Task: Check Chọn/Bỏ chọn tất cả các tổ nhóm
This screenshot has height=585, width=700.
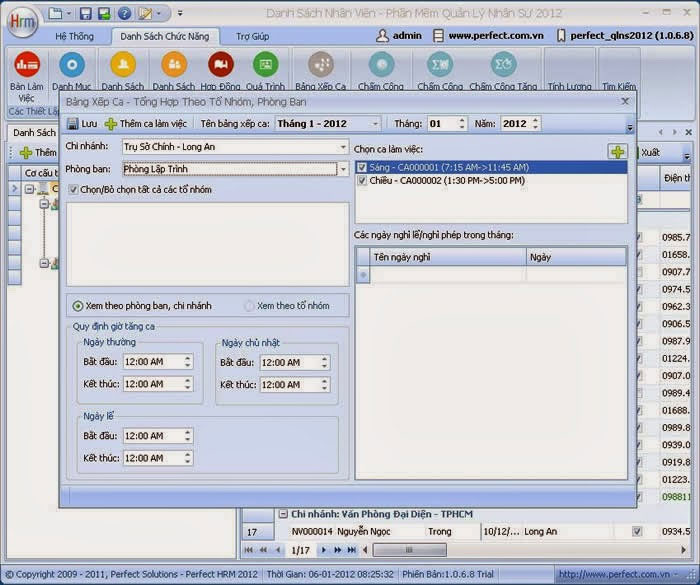Action: 74,189
